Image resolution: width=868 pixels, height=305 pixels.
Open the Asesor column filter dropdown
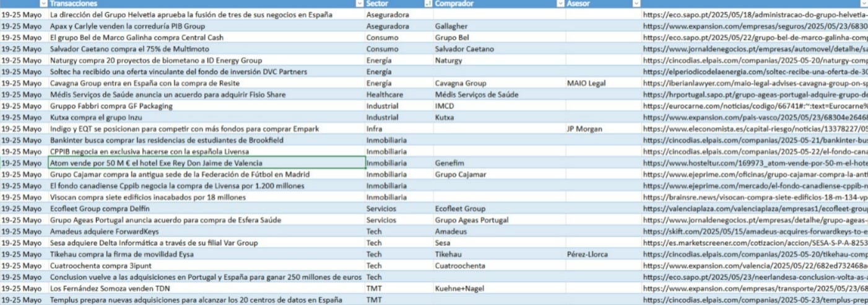[636, 4]
